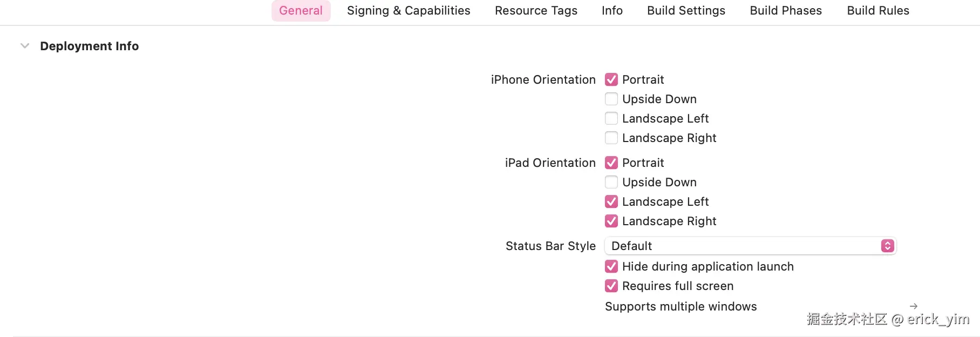The width and height of the screenshot is (980, 337).
Task: Enable Upside Down for iPhone Orientation
Action: [x=611, y=99]
